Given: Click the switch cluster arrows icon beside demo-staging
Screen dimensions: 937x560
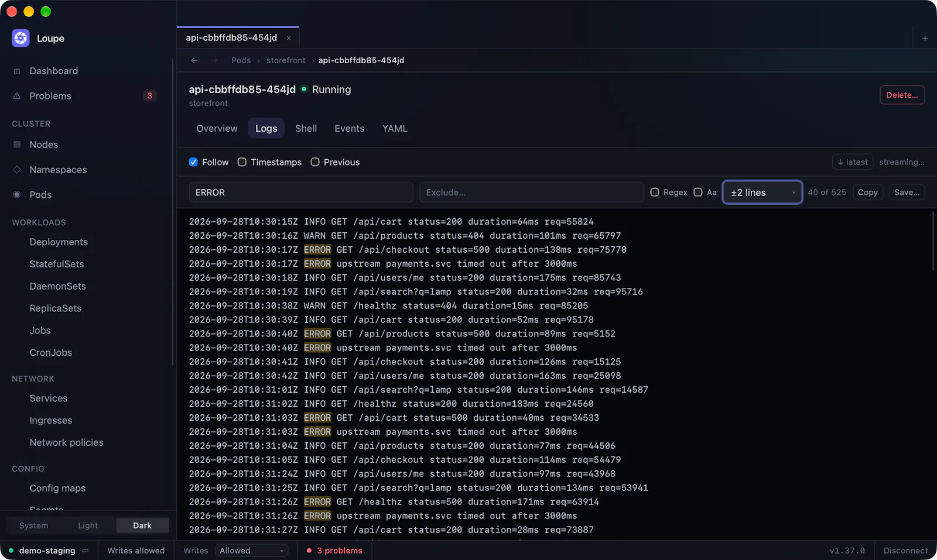Looking at the screenshot, I should tap(86, 551).
